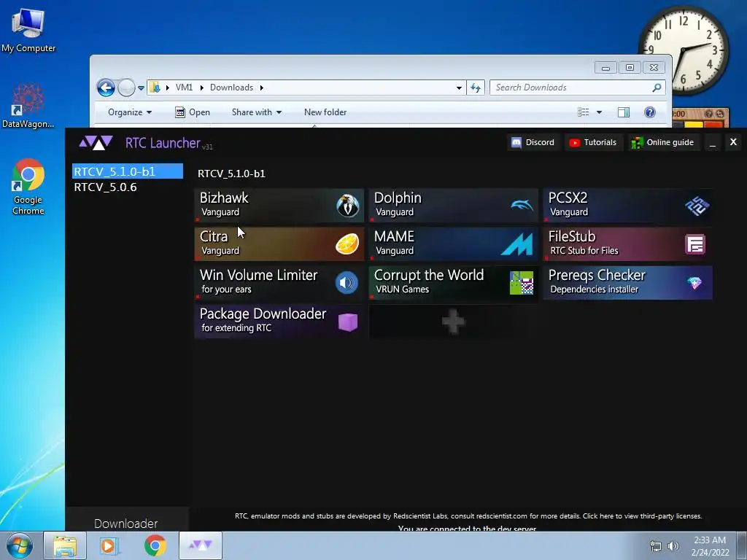
Task: Open Corrupt the World pixel icon
Action: coord(522,283)
